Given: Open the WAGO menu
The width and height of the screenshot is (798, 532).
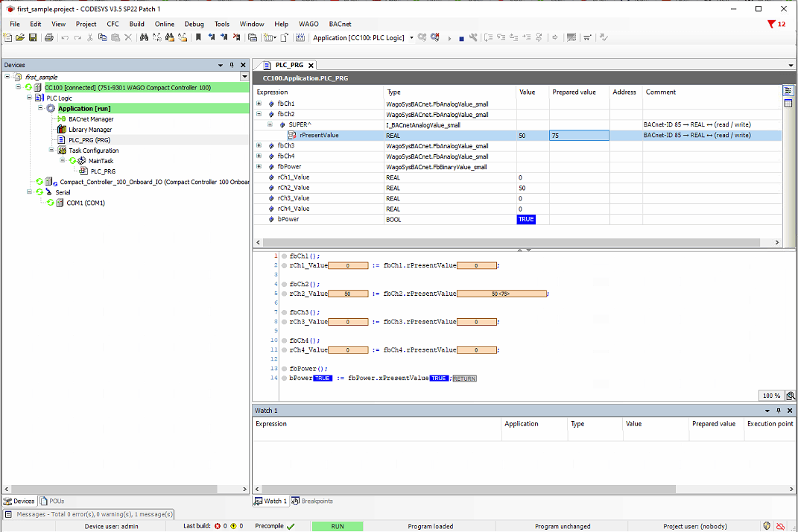Looking at the screenshot, I should [308, 24].
